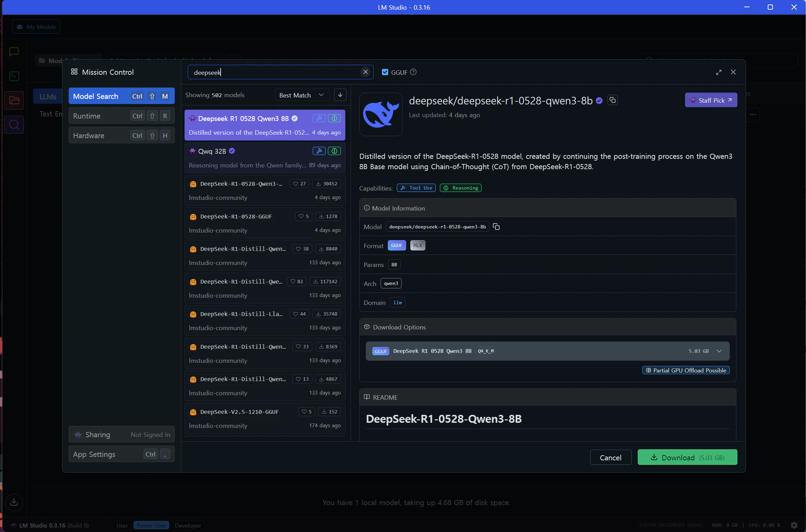Click the tool use icon on Deepseek R1 0528
This screenshot has width=806, height=532.
click(x=319, y=118)
